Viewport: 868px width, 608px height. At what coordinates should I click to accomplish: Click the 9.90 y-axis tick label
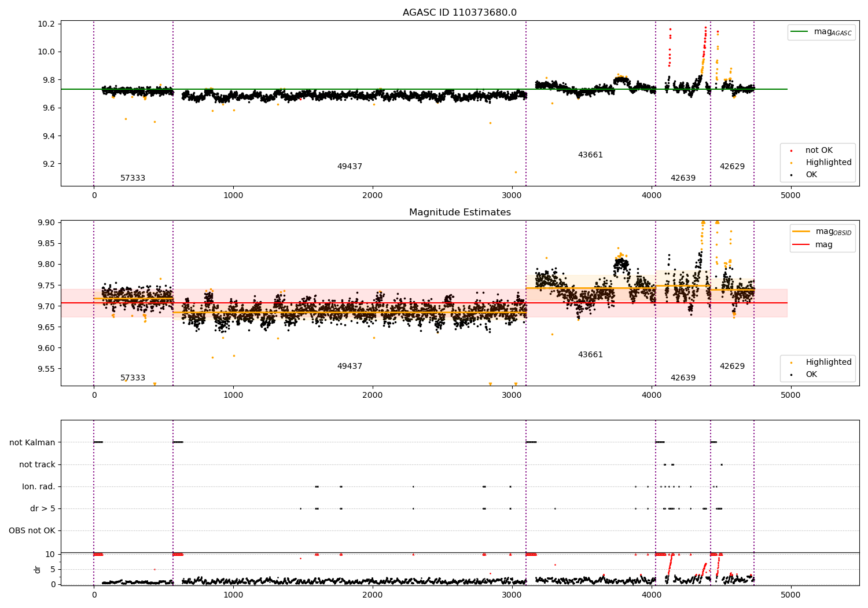click(46, 222)
